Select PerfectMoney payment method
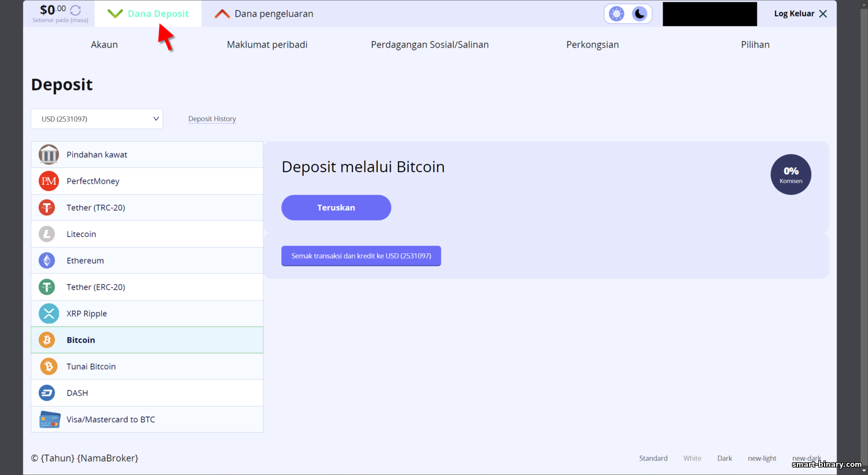 point(147,181)
